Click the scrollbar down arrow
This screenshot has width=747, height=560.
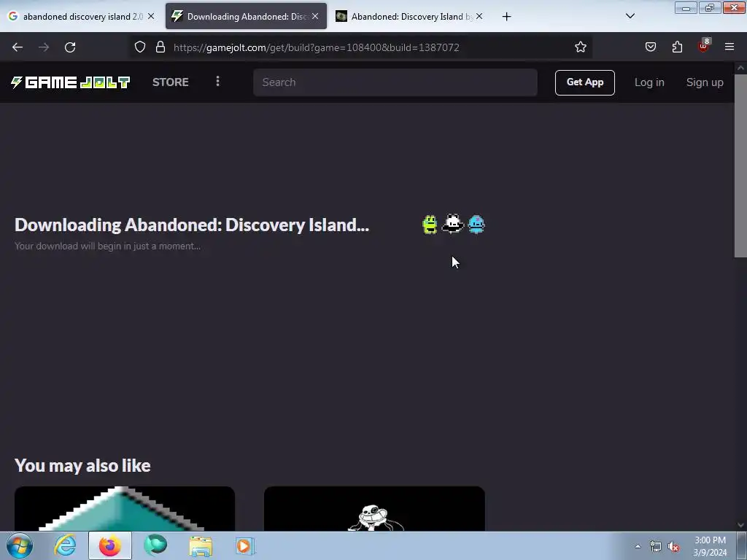click(x=740, y=525)
